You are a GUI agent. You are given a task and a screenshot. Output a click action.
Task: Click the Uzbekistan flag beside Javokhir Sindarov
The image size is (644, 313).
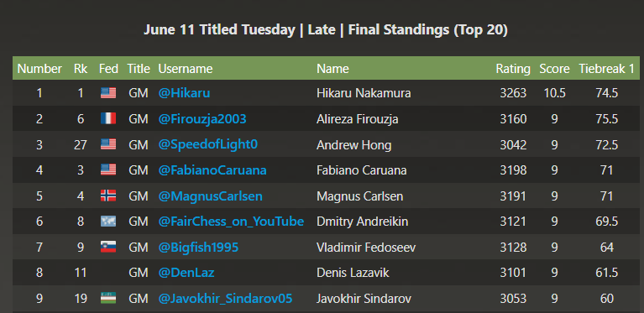pyautogui.click(x=108, y=298)
